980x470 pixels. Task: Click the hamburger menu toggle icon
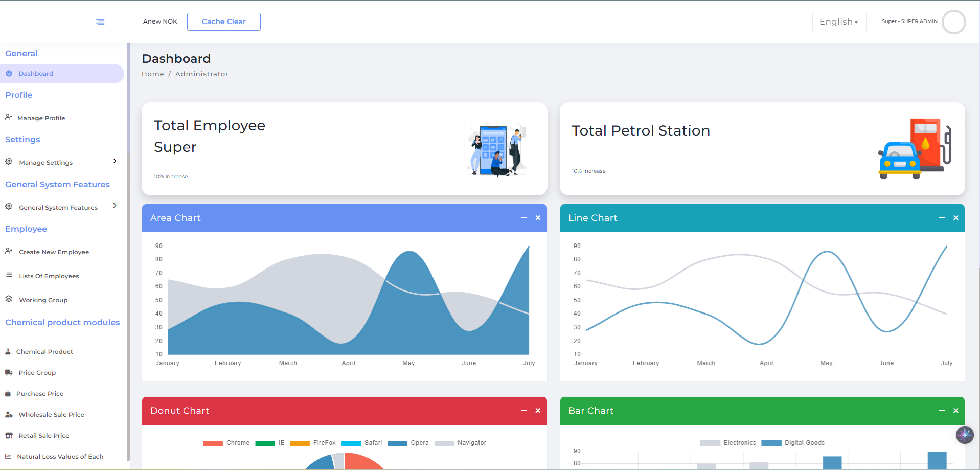[x=100, y=22]
